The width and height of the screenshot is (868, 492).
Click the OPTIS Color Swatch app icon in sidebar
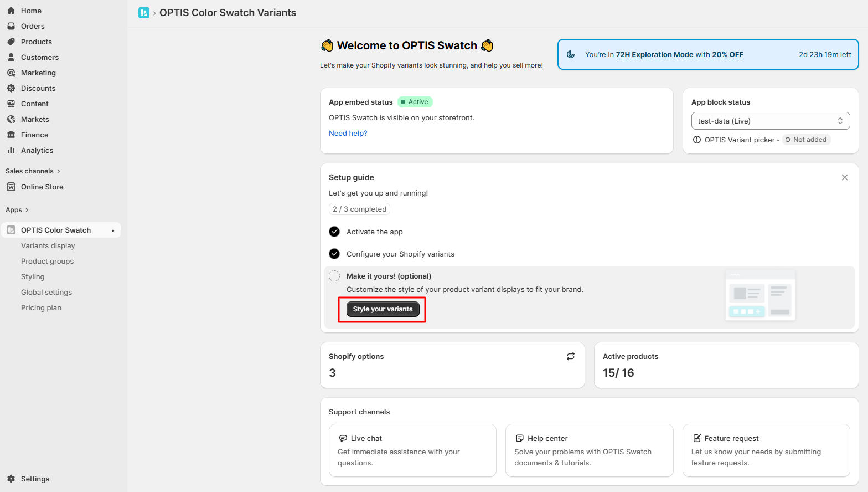coord(11,230)
